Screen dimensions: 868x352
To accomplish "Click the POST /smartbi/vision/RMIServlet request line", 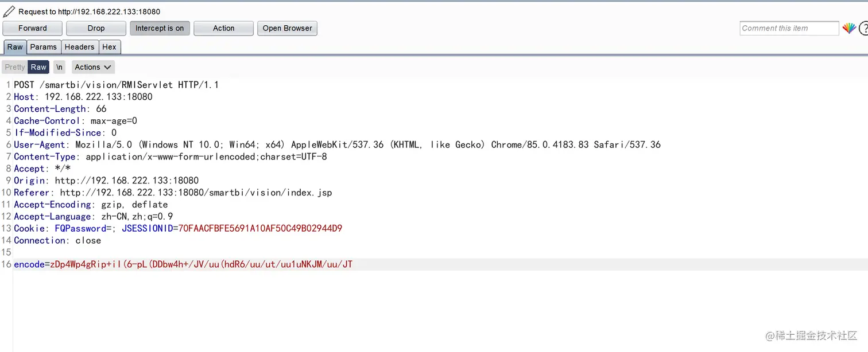I will point(117,85).
